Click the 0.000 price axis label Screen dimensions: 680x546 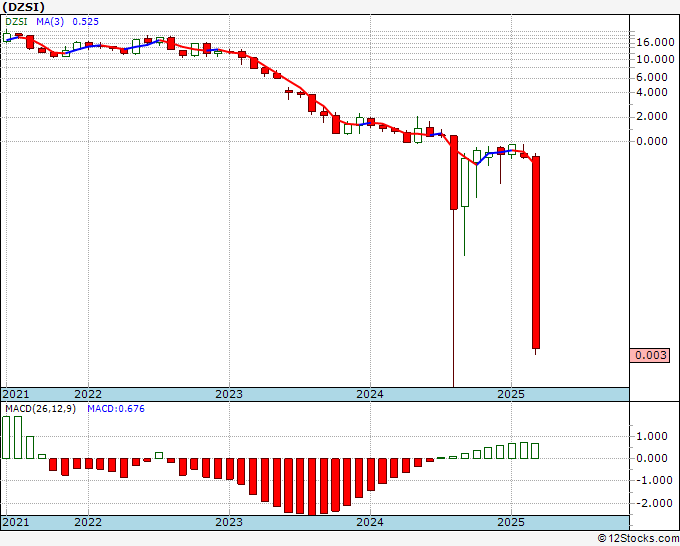click(652, 141)
